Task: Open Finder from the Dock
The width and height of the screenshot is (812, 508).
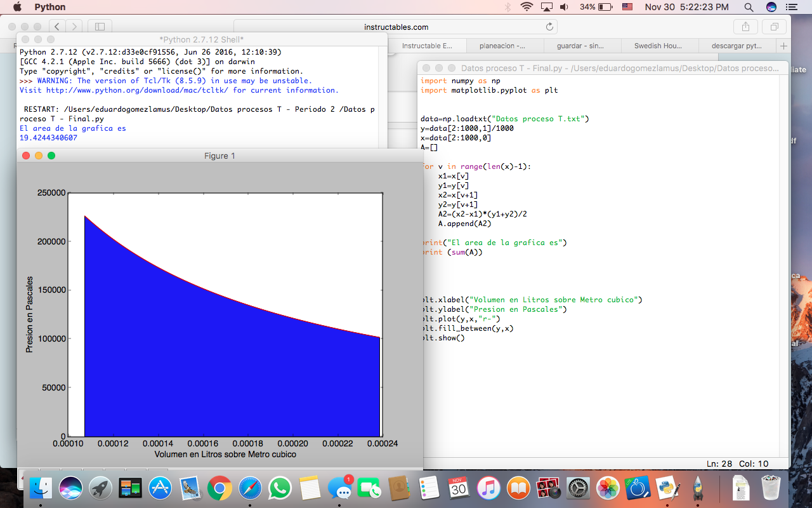Action: [41, 488]
